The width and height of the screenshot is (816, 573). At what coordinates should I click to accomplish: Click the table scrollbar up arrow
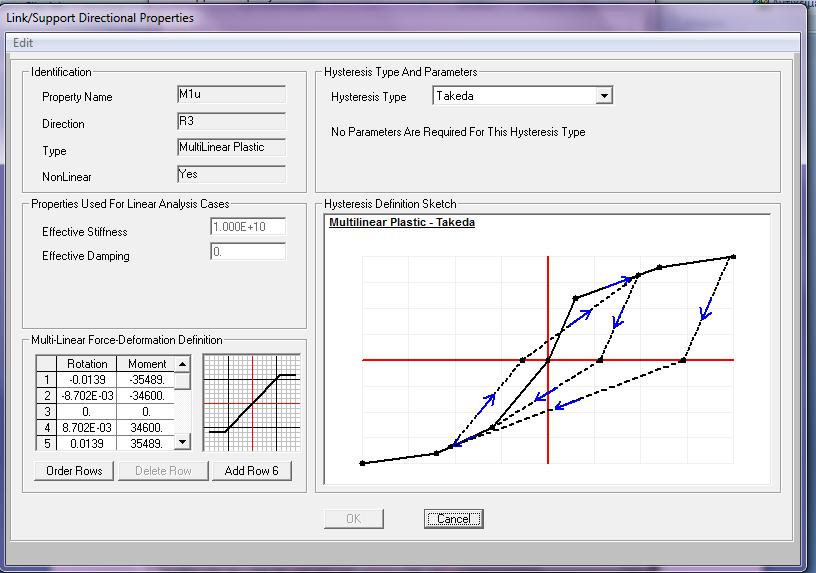click(x=182, y=364)
